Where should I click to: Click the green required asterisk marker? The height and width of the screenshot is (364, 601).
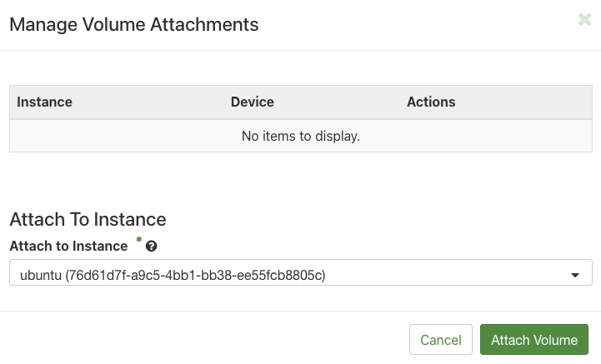pos(139,241)
